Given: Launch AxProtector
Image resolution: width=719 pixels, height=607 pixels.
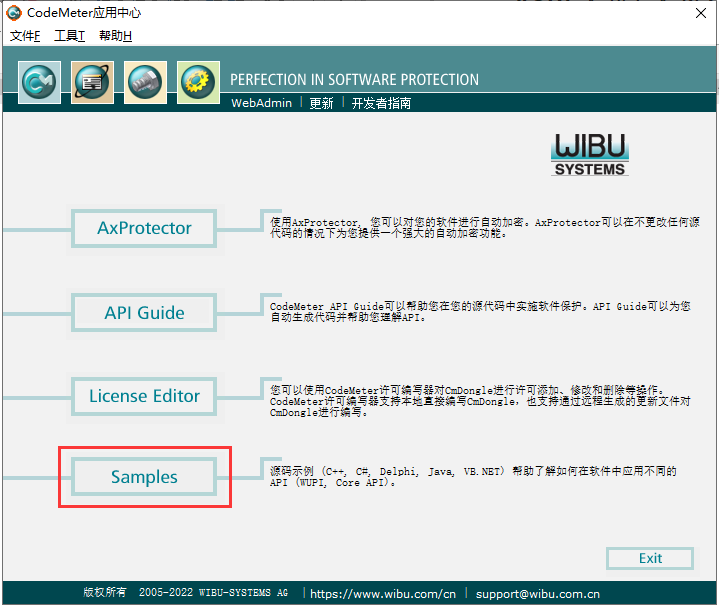Looking at the screenshot, I should [144, 228].
